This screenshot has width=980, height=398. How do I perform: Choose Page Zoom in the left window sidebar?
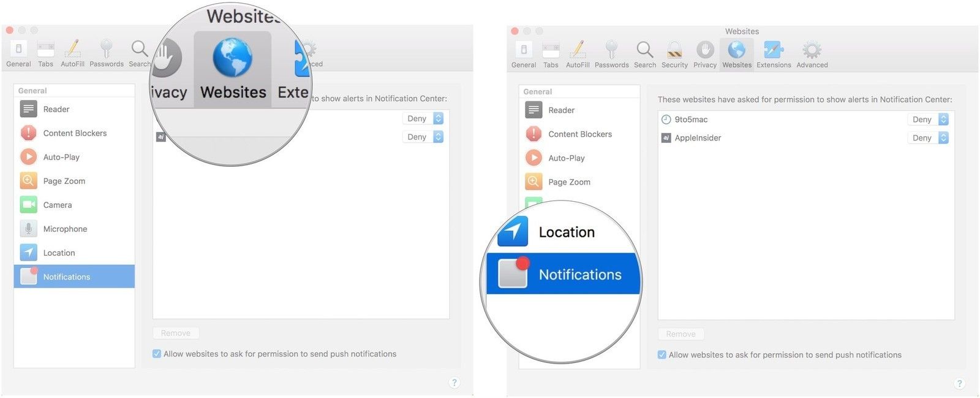point(64,181)
